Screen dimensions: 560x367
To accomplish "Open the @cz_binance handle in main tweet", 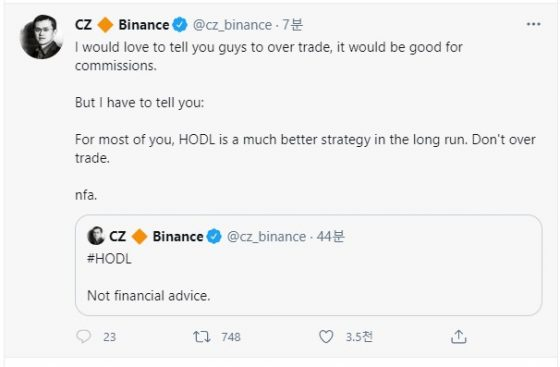I will (232, 25).
